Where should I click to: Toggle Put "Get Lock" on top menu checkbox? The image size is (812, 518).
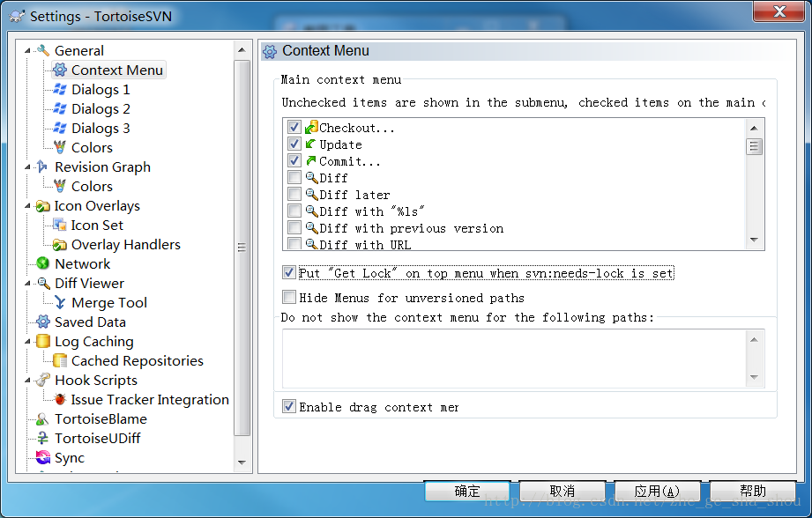click(x=289, y=272)
